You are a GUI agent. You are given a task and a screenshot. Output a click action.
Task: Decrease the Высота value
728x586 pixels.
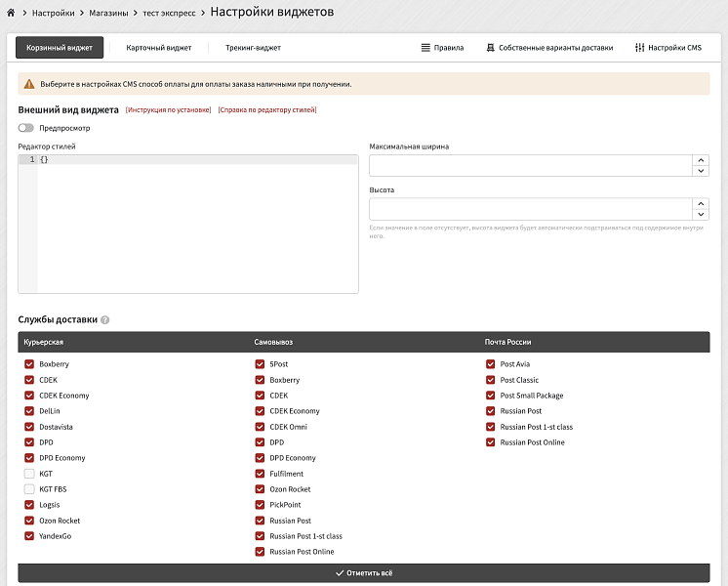pyautogui.click(x=700, y=215)
